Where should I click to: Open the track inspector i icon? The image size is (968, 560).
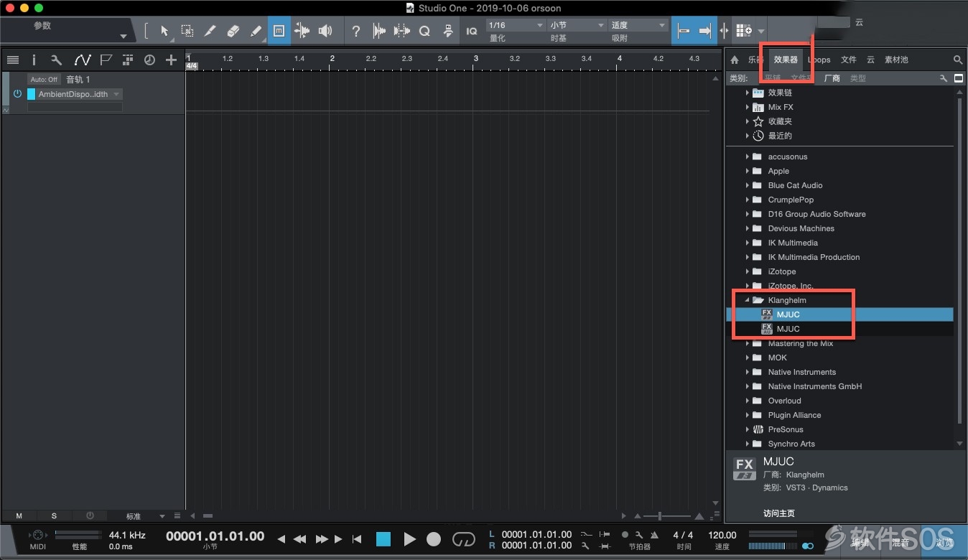[34, 60]
